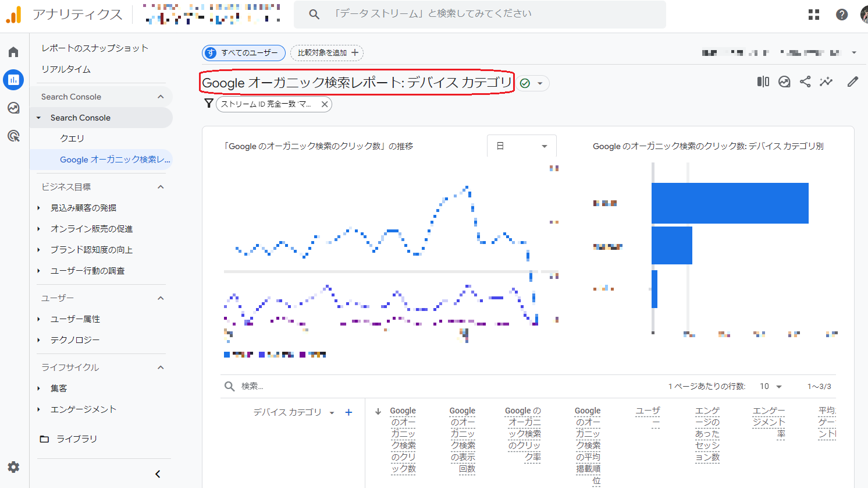Open the Home icon in left navigation
The width and height of the screenshot is (868, 488).
pos(13,51)
